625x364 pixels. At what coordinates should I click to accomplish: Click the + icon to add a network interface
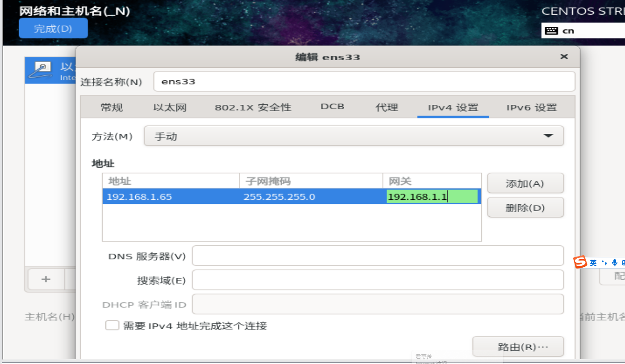click(x=46, y=279)
